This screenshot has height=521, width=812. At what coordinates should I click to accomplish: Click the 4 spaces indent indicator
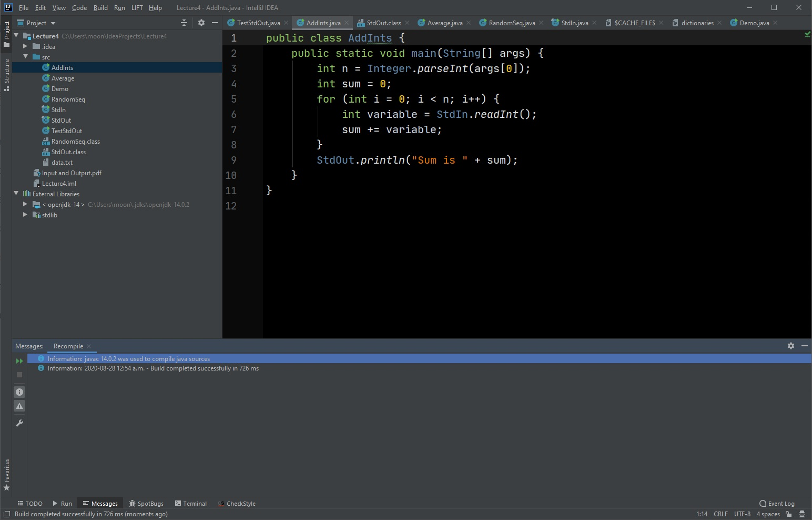tap(767, 514)
